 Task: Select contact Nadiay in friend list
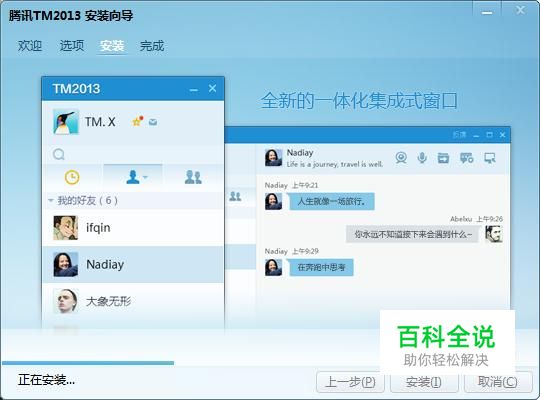(133, 265)
